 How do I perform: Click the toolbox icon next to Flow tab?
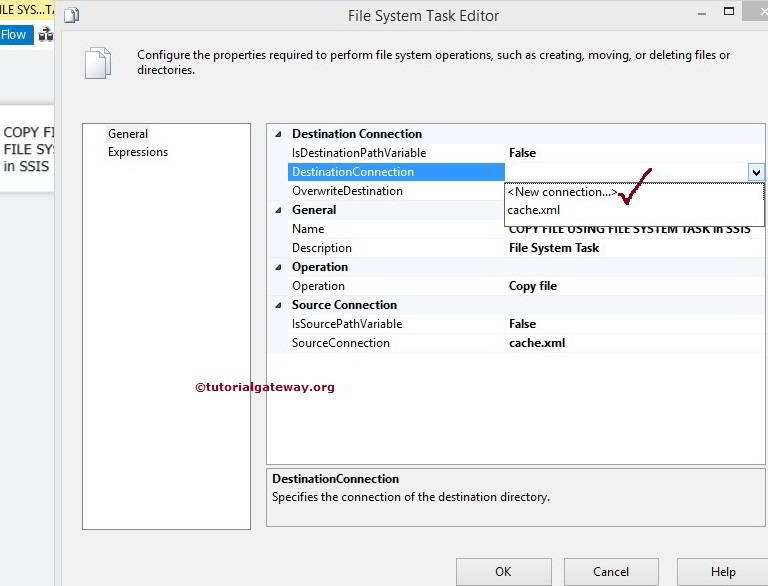[46, 35]
